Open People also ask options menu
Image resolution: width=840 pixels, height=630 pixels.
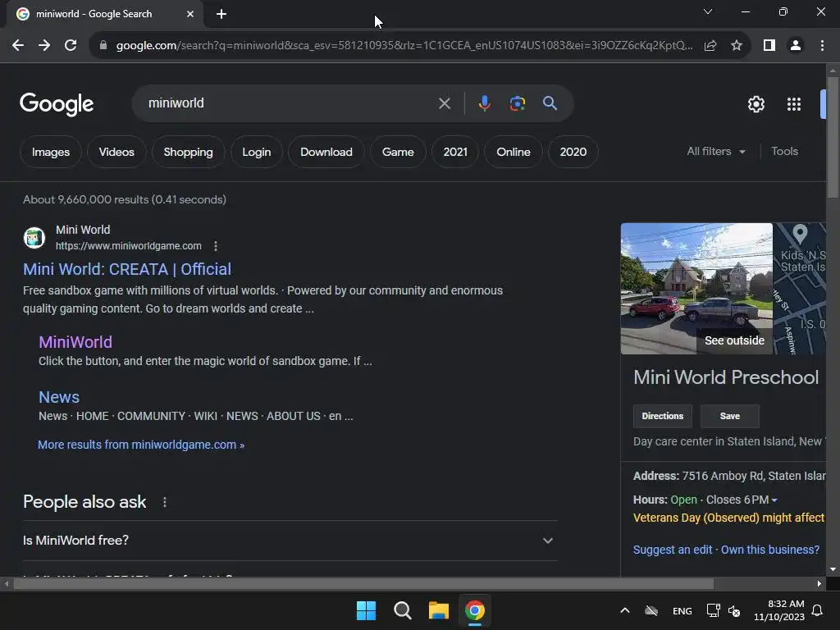coord(164,502)
